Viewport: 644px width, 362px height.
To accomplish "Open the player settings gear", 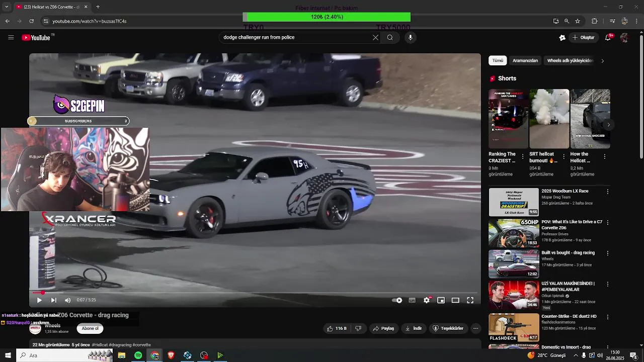I will click(427, 300).
